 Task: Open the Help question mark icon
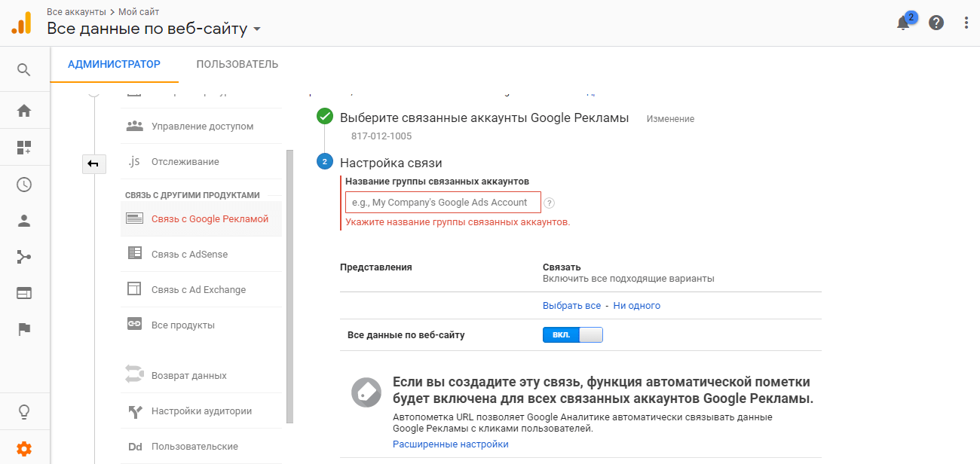point(936,23)
